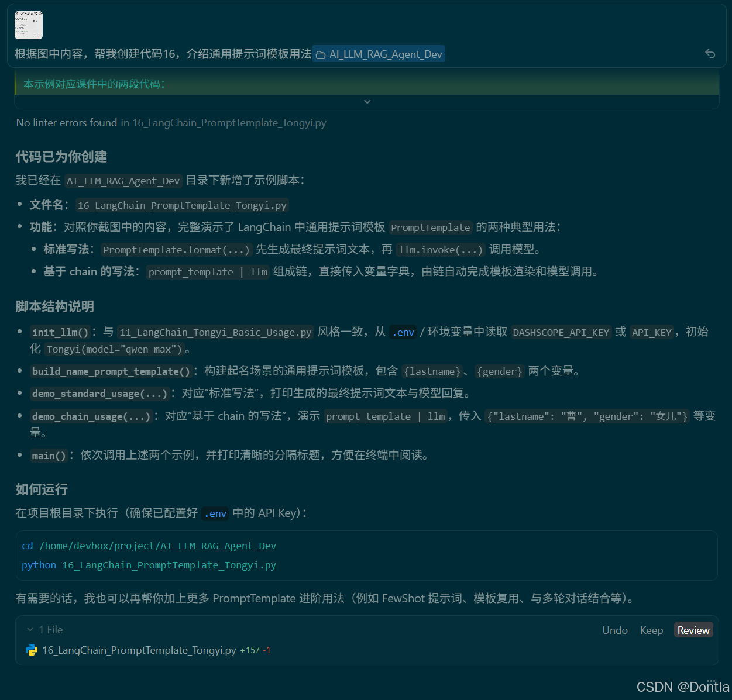Select the cd command in the run code block

(149, 546)
